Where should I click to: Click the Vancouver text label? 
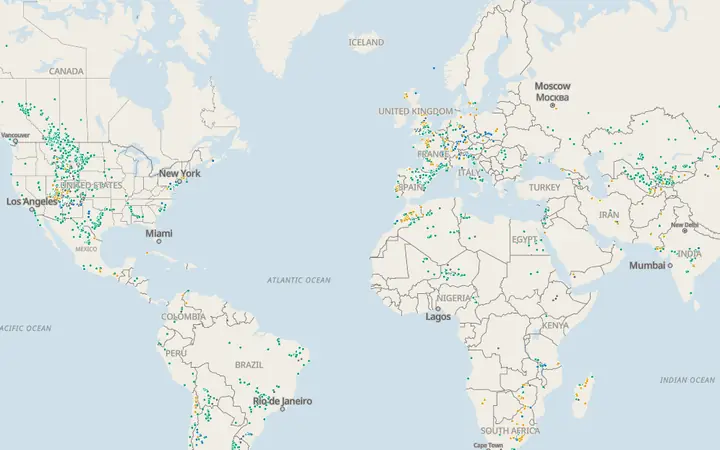point(15,135)
